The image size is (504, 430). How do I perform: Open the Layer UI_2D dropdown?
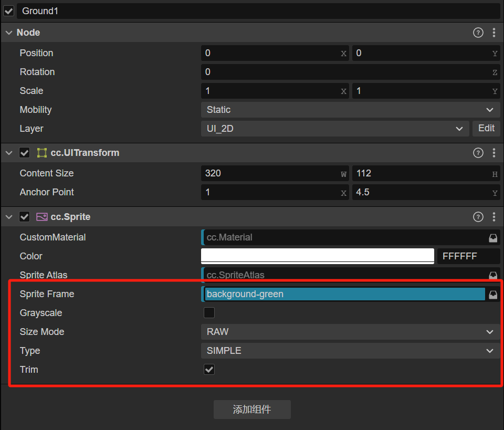click(335, 129)
